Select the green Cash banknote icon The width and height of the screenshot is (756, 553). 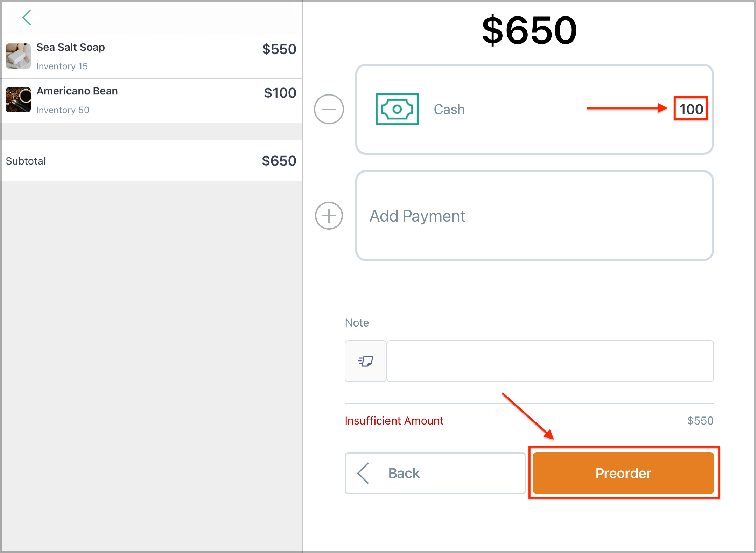(397, 109)
